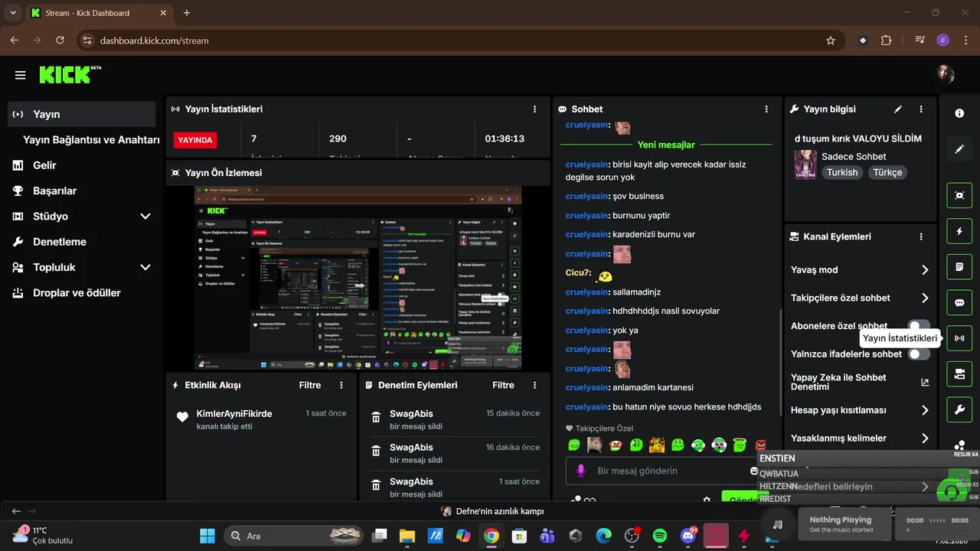Toggle channel actions widget icon in right bar

[959, 374]
